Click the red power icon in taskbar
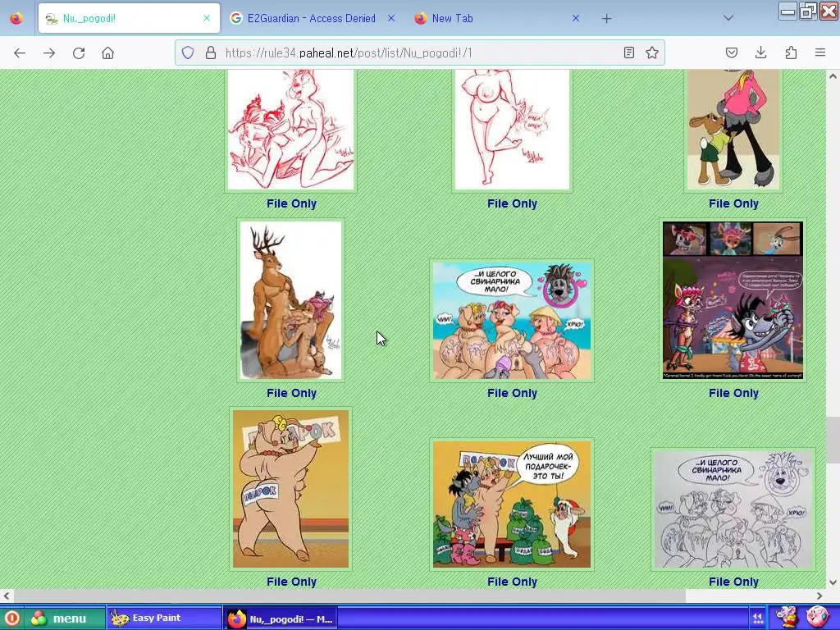840x630 pixels. point(11,619)
